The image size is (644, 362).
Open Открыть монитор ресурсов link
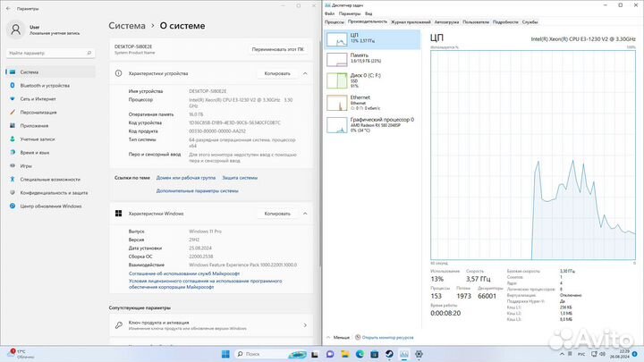point(384,337)
